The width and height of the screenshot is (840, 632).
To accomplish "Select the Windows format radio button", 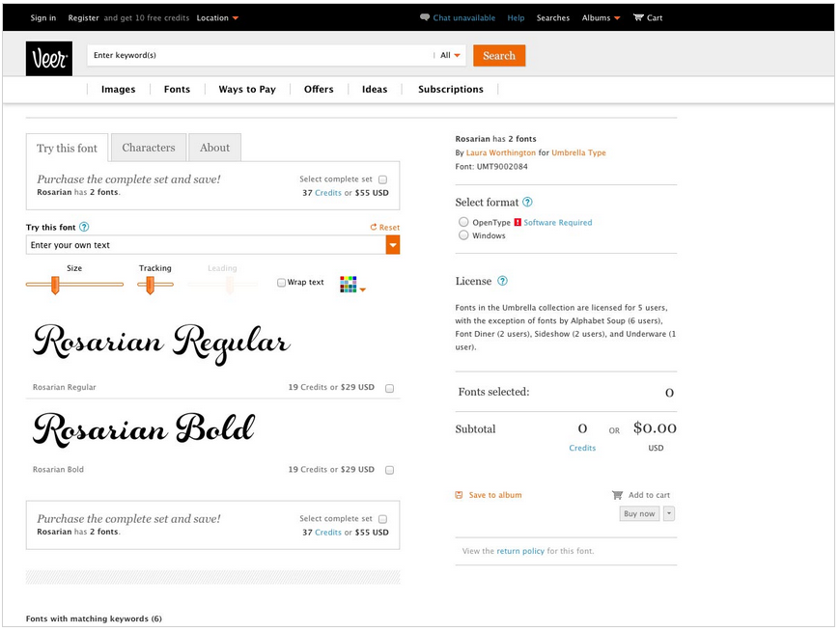I will [463, 234].
